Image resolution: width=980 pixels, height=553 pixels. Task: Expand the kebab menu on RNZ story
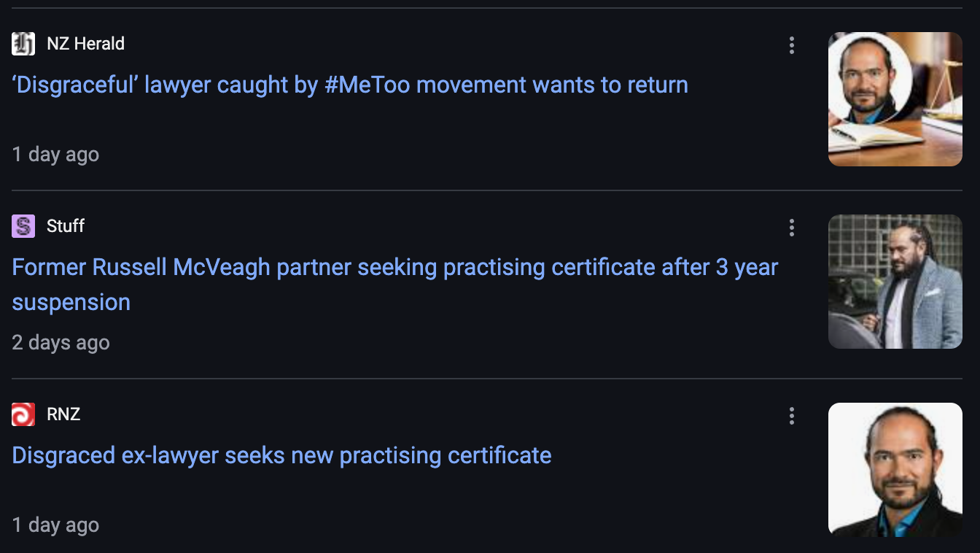[791, 416]
